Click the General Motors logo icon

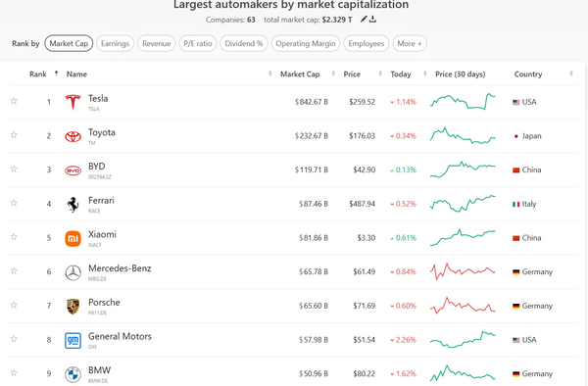(x=73, y=340)
